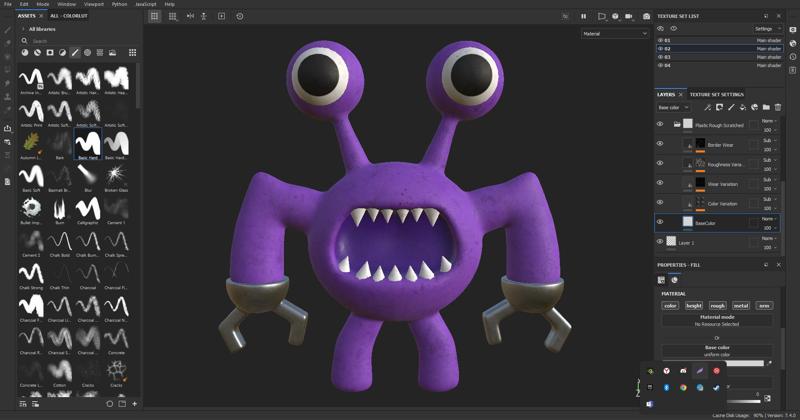Switch to Texture Set Settings tab
The width and height of the screenshot is (800, 420).
pyautogui.click(x=716, y=94)
